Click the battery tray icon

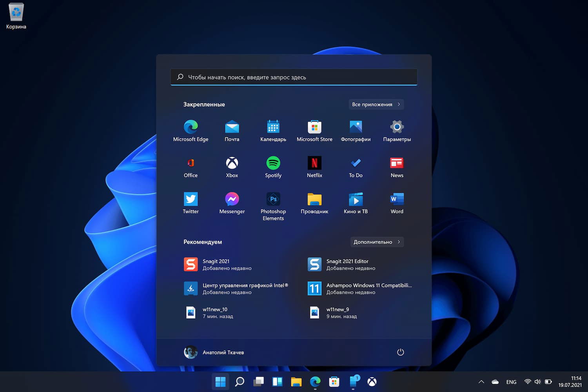548,382
